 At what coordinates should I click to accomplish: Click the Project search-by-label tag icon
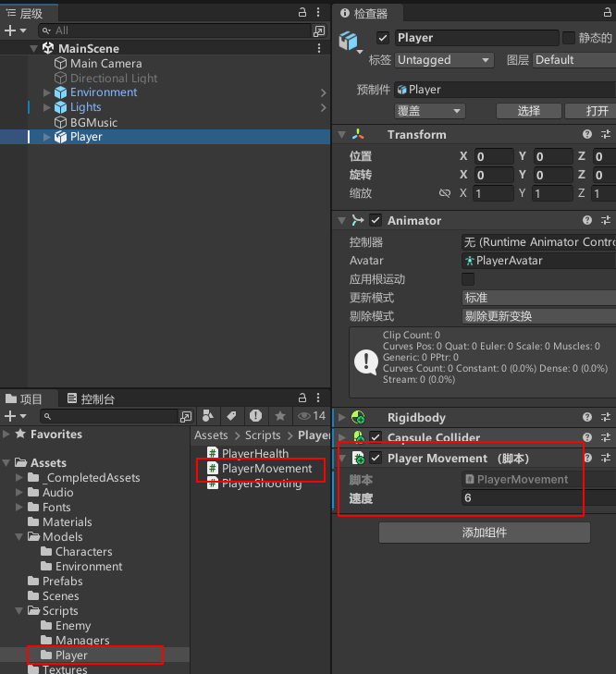(231, 416)
